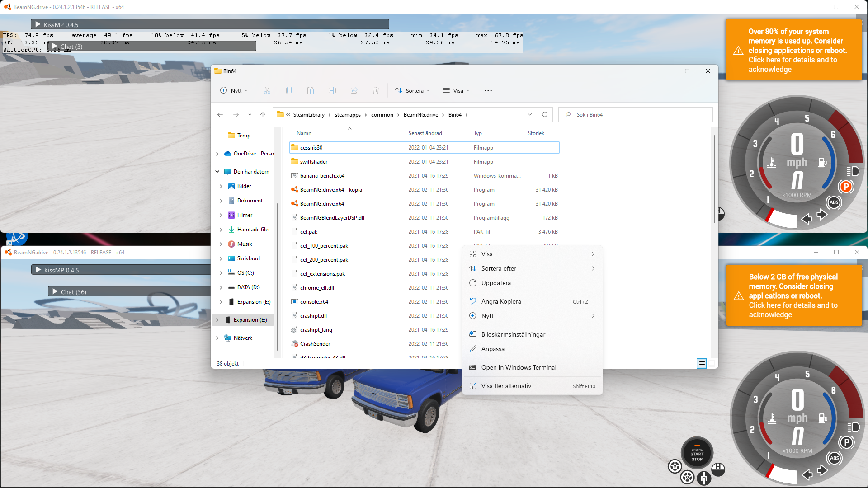Select Open in Windows Terminal

tap(533, 367)
